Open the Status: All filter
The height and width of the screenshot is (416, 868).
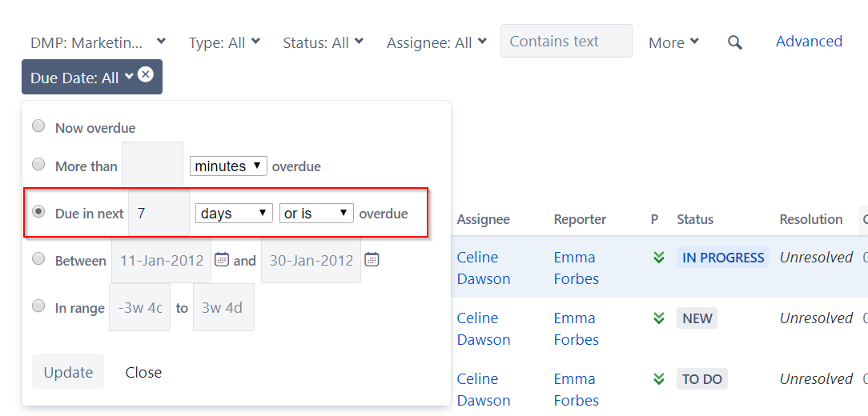point(323,42)
